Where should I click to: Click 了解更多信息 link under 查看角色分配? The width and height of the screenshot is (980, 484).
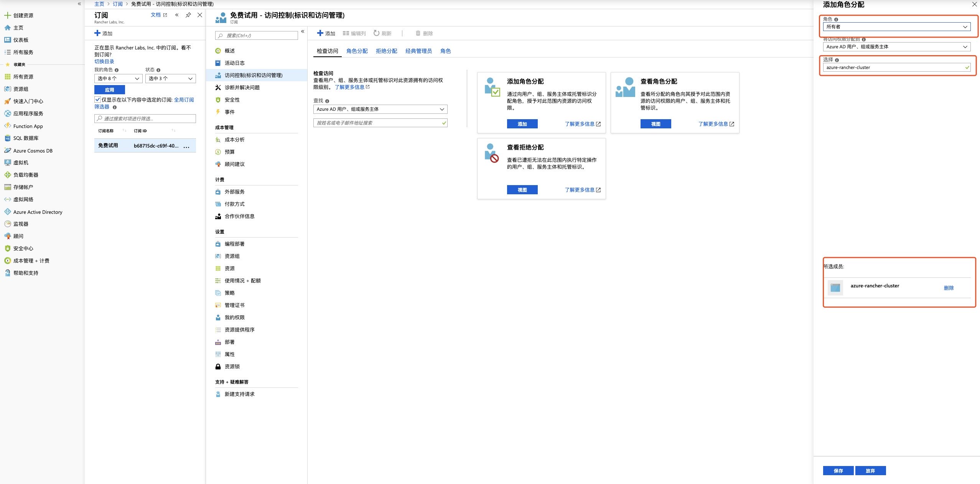[715, 124]
